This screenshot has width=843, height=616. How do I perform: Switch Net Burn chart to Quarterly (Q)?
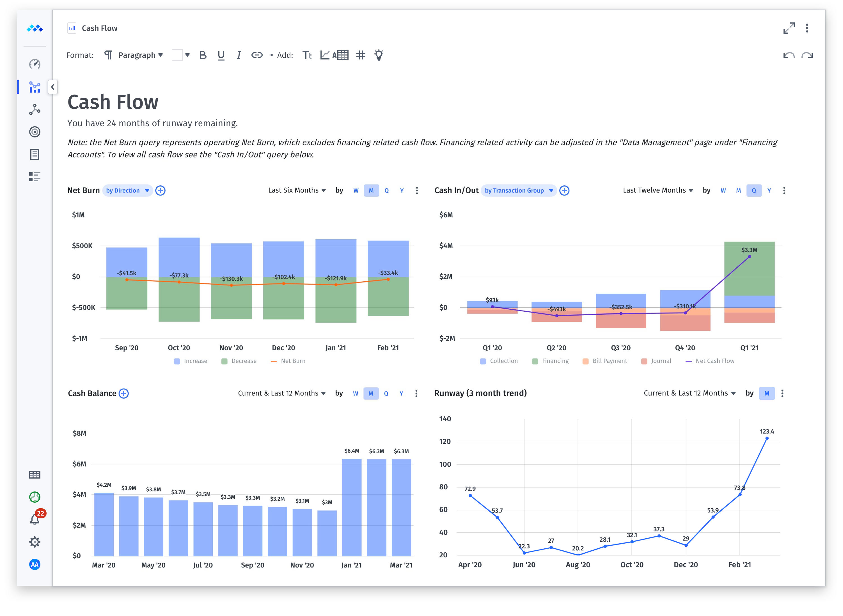[x=386, y=190]
